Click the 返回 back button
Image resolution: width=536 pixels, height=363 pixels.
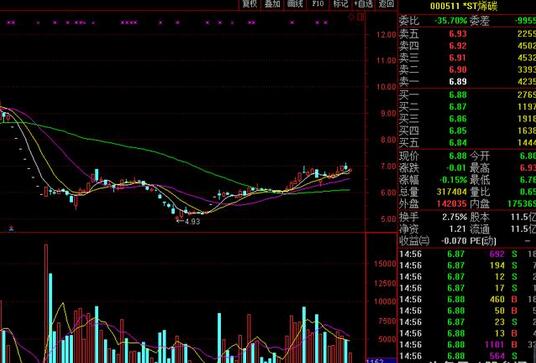pyautogui.click(x=386, y=4)
